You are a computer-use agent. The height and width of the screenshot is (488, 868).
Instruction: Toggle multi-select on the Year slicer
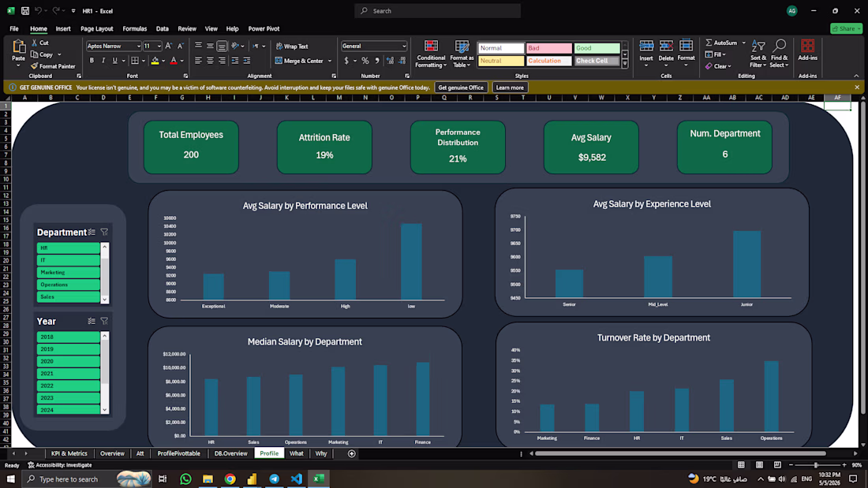tap(92, 321)
